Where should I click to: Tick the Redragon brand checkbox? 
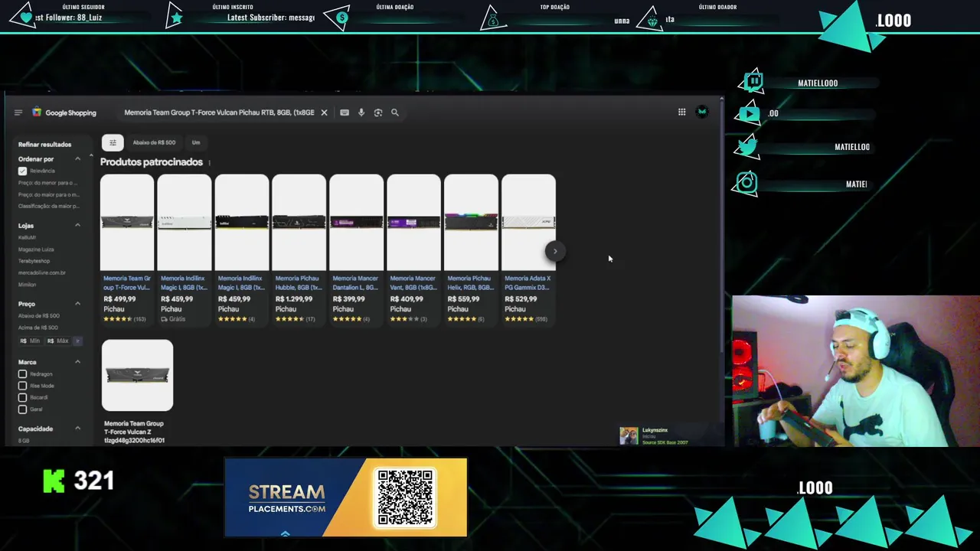(x=22, y=374)
